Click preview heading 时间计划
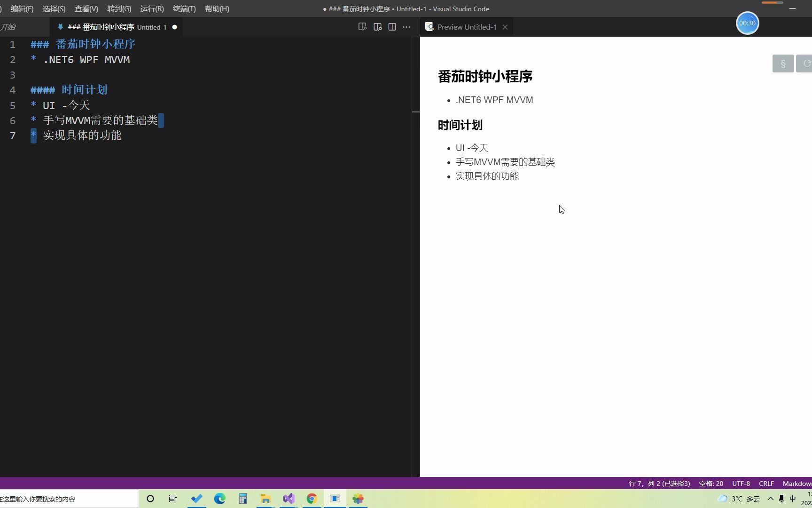 [x=460, y=125]
